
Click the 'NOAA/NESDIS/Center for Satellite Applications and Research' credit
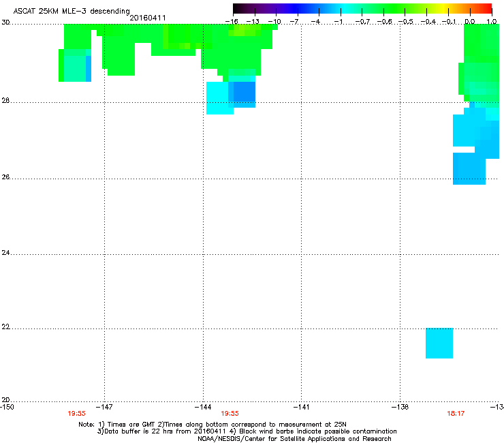tap(294, 439)
